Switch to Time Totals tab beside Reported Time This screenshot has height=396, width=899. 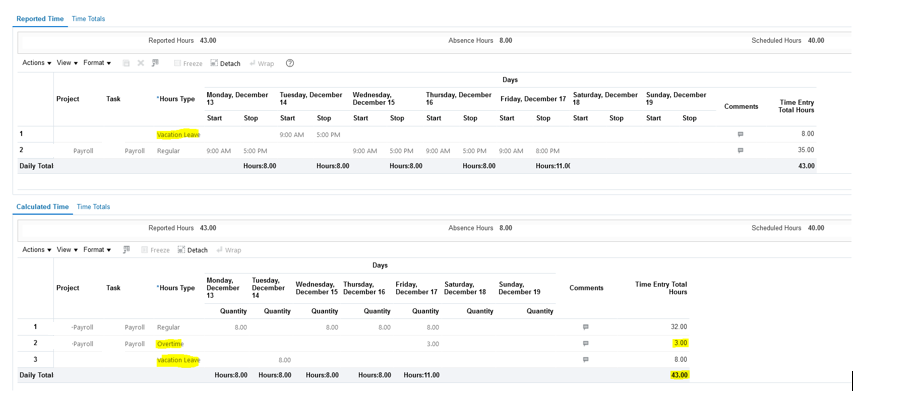coord(88,19)
